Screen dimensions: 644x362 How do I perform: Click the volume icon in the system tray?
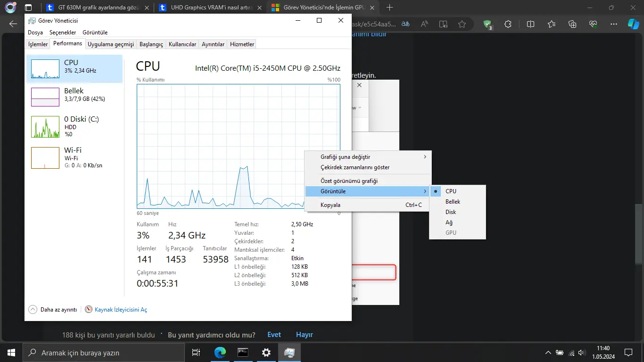[583, 353]
